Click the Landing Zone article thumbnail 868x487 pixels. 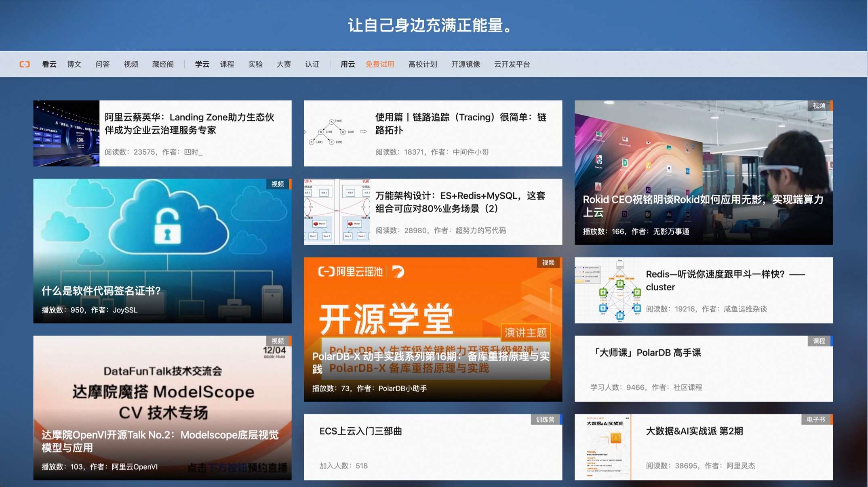click(x=66, y=133)
